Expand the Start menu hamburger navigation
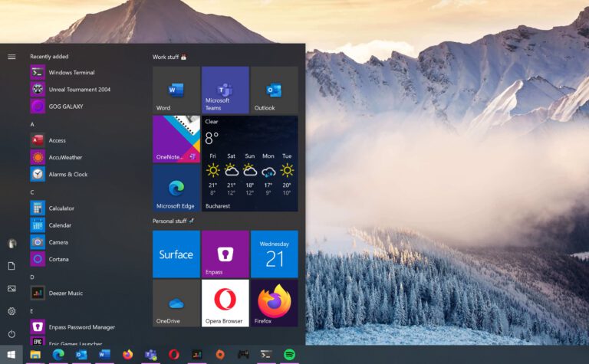The width and height of the screenshot is (589, 364). (x=12, y=57)
